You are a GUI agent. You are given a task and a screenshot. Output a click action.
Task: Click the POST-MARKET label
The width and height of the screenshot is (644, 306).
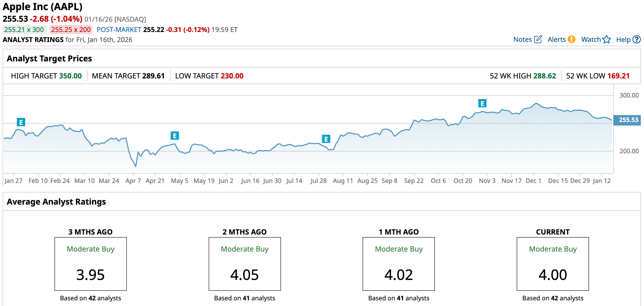tap(119, 30)
